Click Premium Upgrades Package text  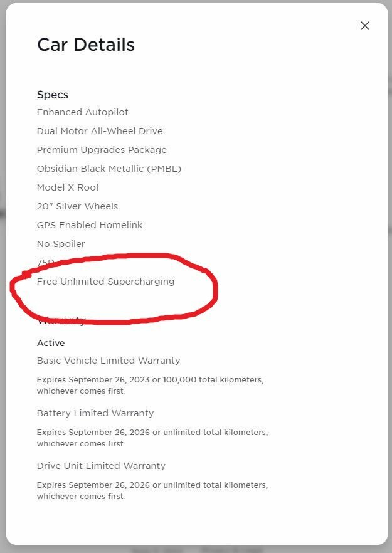(102, 150)
